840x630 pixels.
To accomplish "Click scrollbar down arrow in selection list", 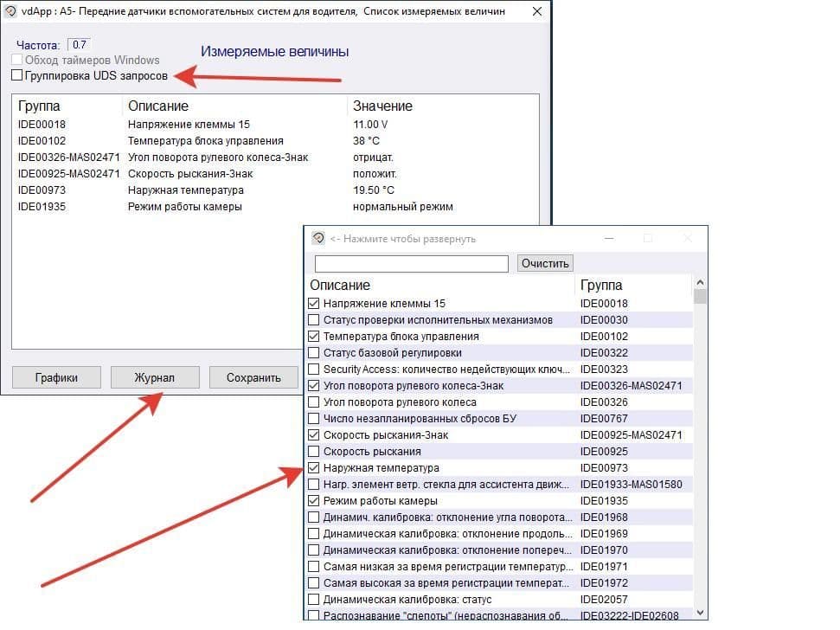I will coord(700,613).
